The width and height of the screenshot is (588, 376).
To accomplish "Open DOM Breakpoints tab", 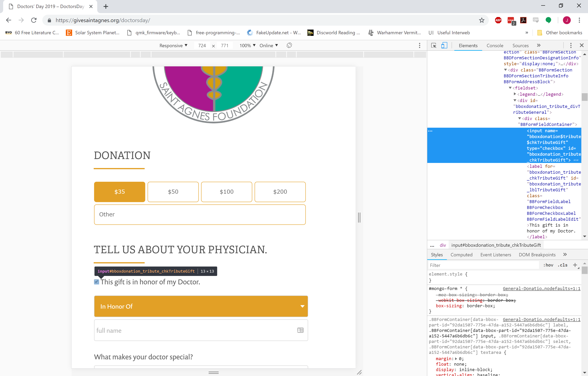I will point(537,255).
